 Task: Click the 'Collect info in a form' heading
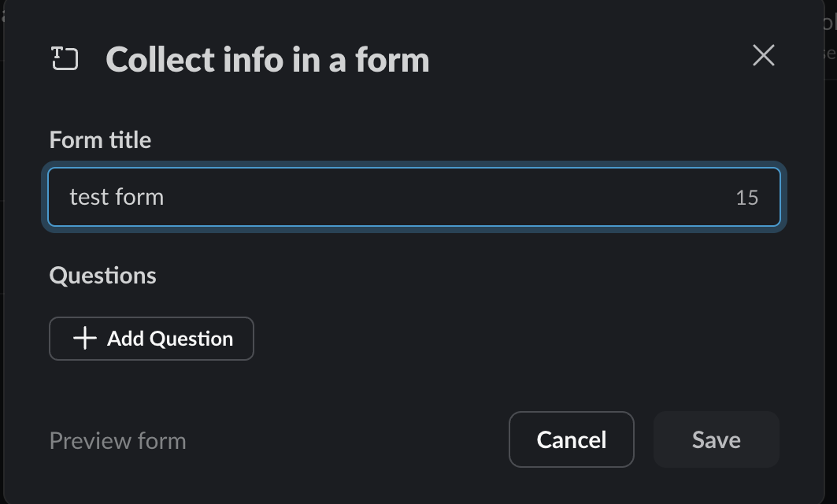268,60
